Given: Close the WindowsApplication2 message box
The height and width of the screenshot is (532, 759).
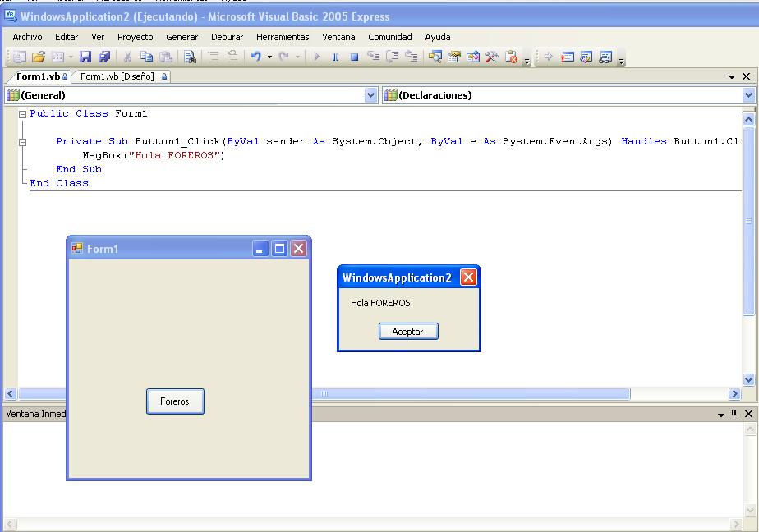Looking at the screenshot, I should pos(468,277).
